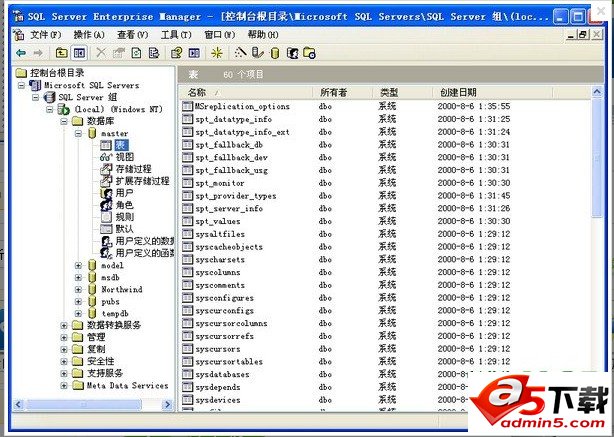Image resolution: width=614 pixels, height=437 pixels.
Task: Expand the 管理 folder
Action: click(64, 338)
